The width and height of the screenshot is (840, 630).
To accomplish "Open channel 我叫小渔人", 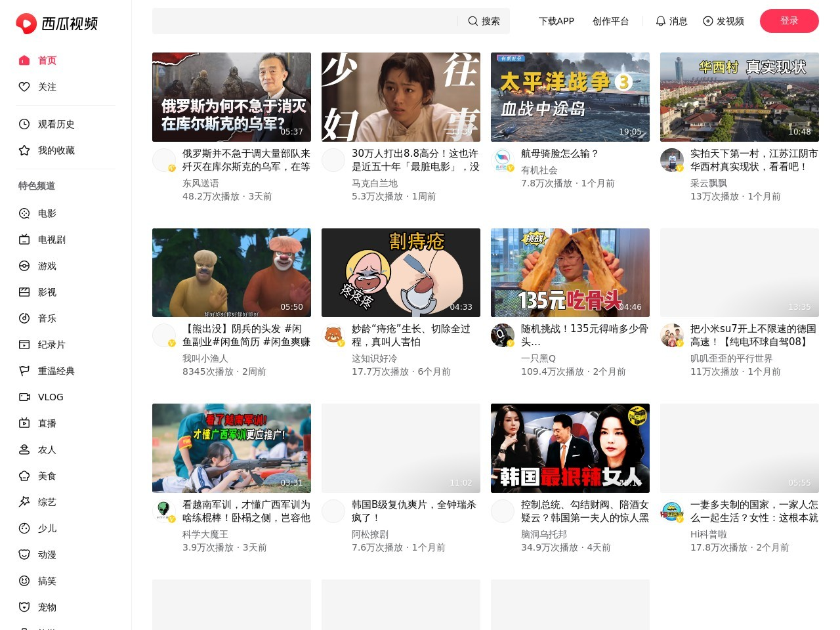I will (x=205, y=358).
